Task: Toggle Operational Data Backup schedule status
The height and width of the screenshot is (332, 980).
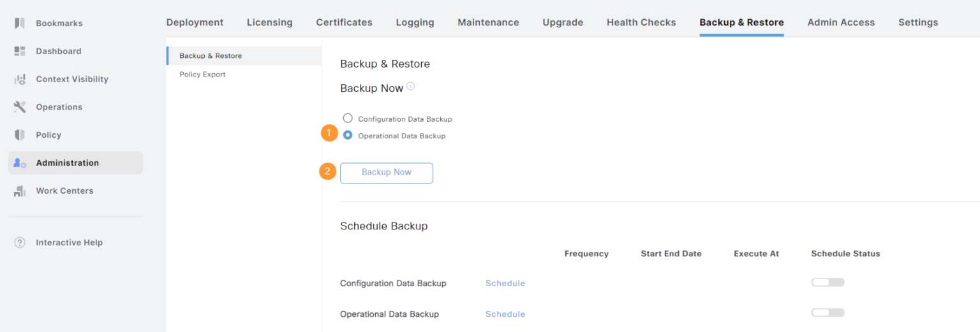Action: 828,313
